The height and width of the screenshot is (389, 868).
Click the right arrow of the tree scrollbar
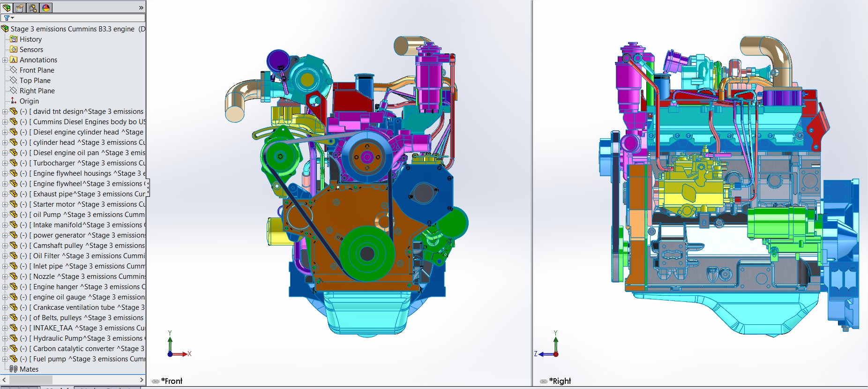click(142, 380)
